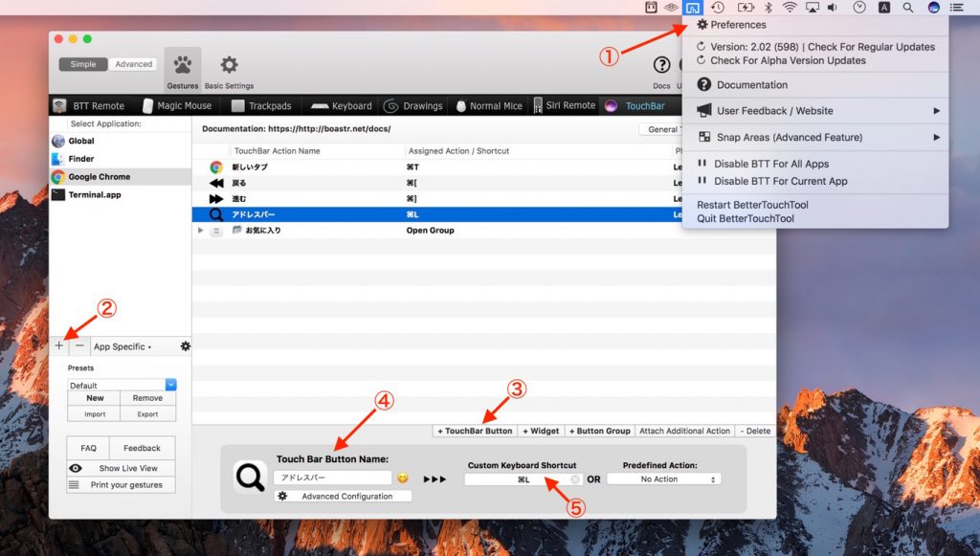Add a new TouchBar Button
Viewport: 980px width, 556px height.
pyautogui.click(x=474, y=431)
